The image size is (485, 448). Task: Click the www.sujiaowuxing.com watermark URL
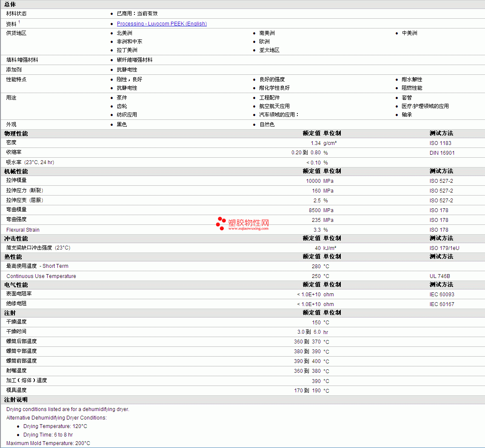click(x=248, y=229)
